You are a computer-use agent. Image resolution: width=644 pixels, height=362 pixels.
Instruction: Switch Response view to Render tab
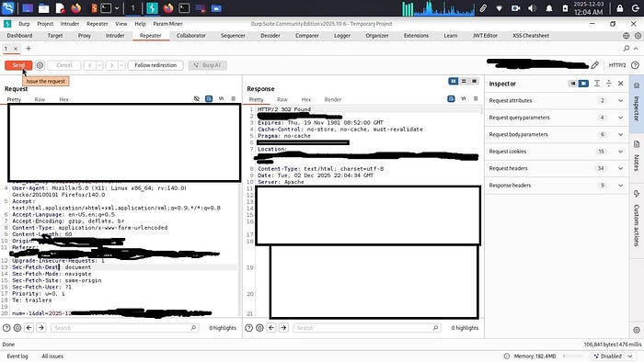[333, 99]
